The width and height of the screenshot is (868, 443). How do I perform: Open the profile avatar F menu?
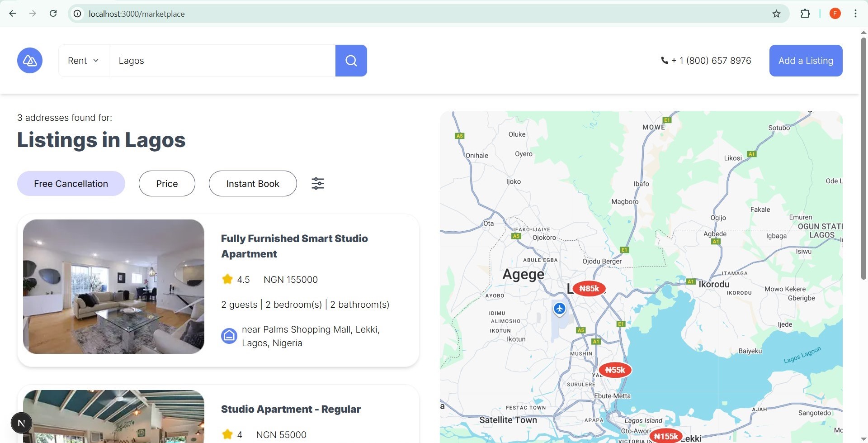pos(835,14)
